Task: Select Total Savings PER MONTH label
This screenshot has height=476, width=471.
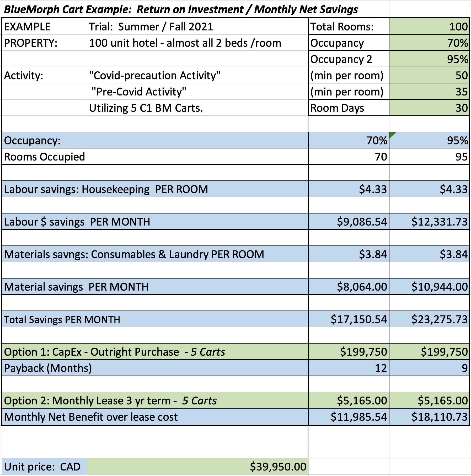Action: [x=155, y=319]
